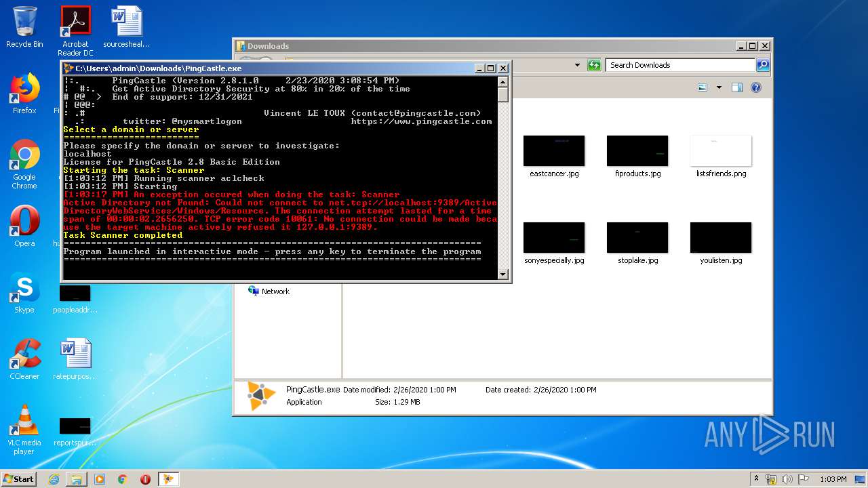
Task: Open Explorer help button
Action: point(756,87)
